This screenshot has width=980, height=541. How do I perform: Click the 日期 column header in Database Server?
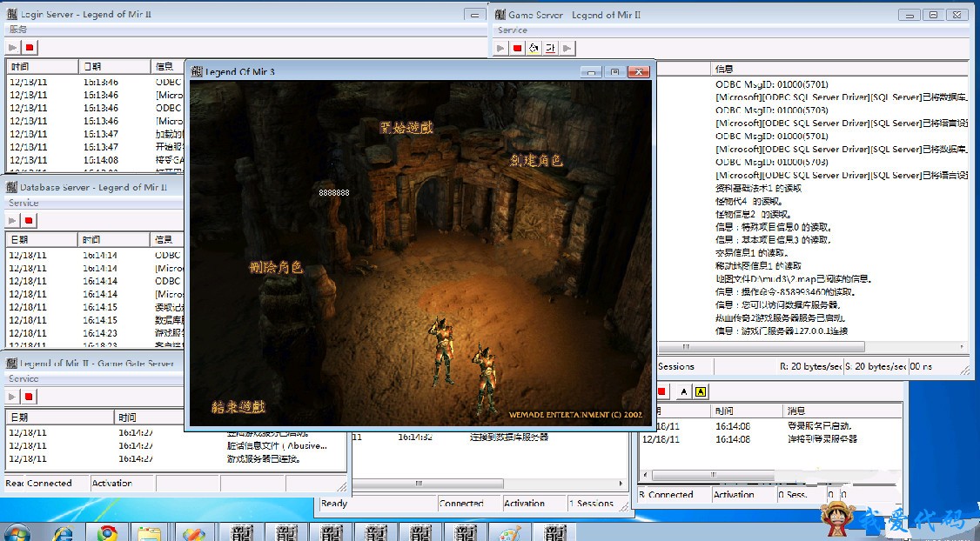tap(43, 239)
